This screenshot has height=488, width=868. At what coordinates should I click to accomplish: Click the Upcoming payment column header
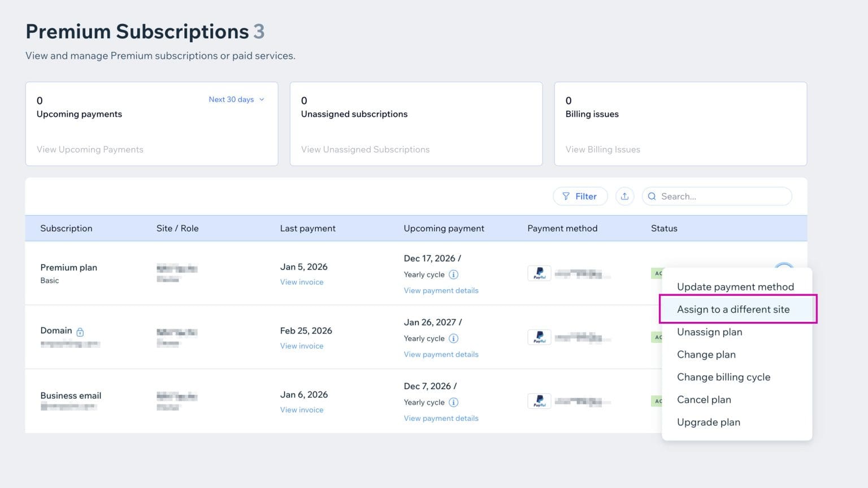444,228
